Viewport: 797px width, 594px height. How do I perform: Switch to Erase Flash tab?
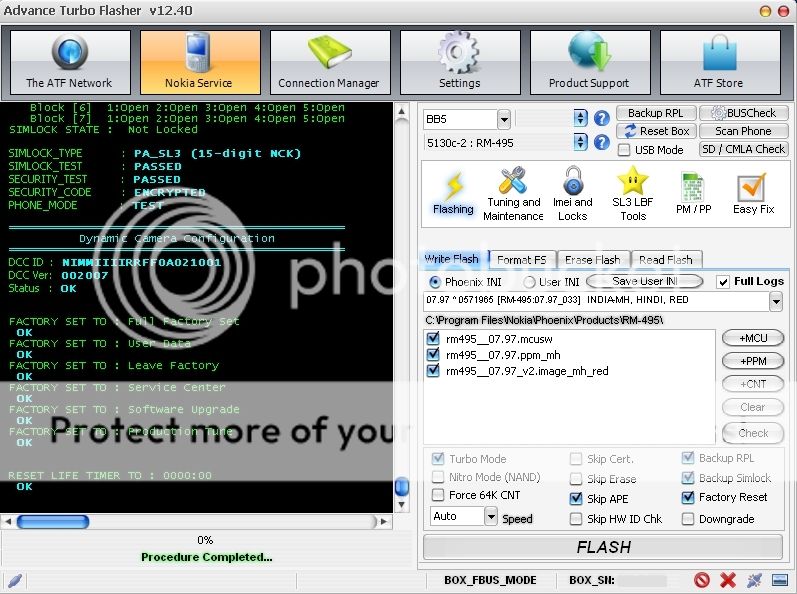coord(593,260)
